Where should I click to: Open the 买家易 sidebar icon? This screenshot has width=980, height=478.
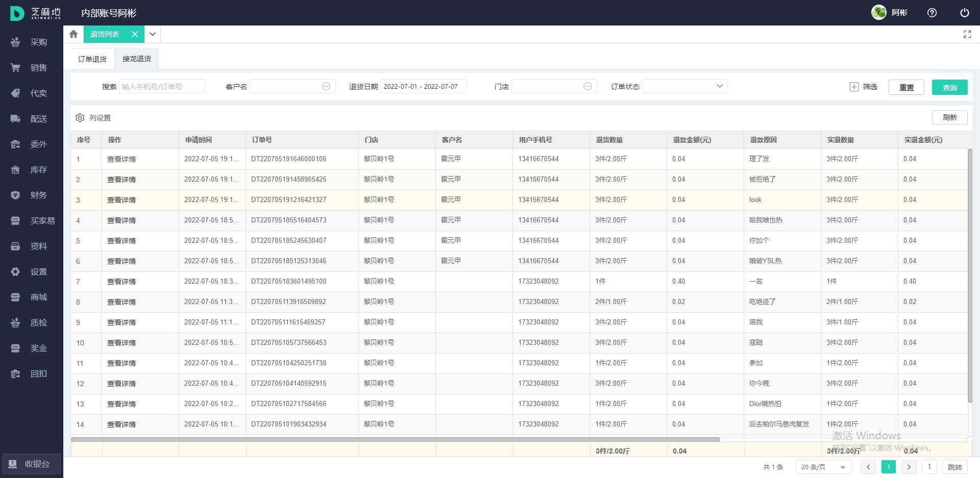tap(15, 221)
